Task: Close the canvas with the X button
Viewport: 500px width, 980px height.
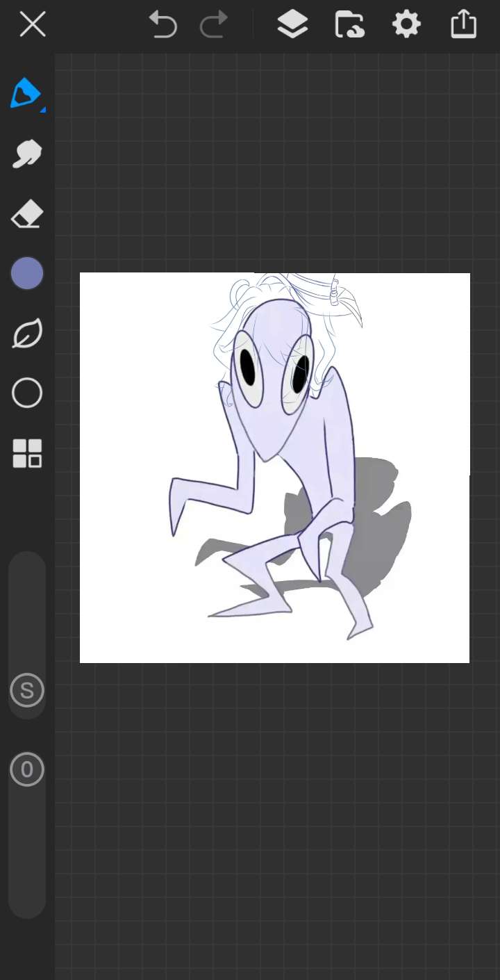Action: tap(33, 25)
